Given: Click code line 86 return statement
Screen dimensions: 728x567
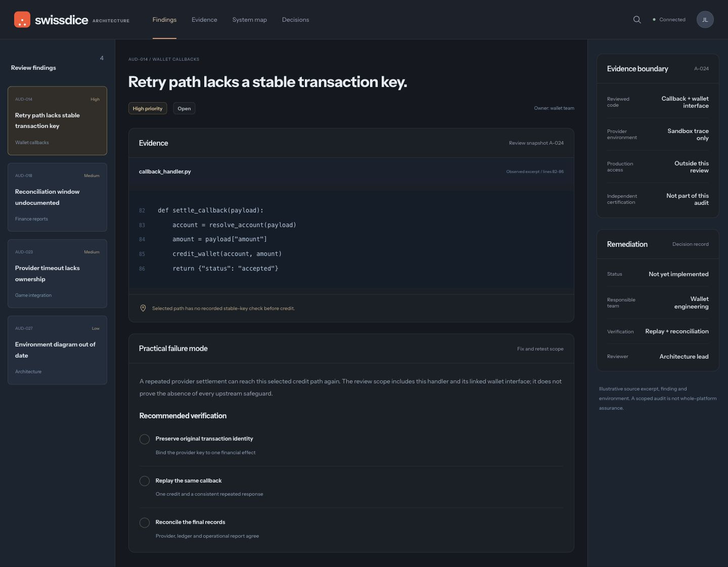Looking at the screenshot, I should coord(225,269).
